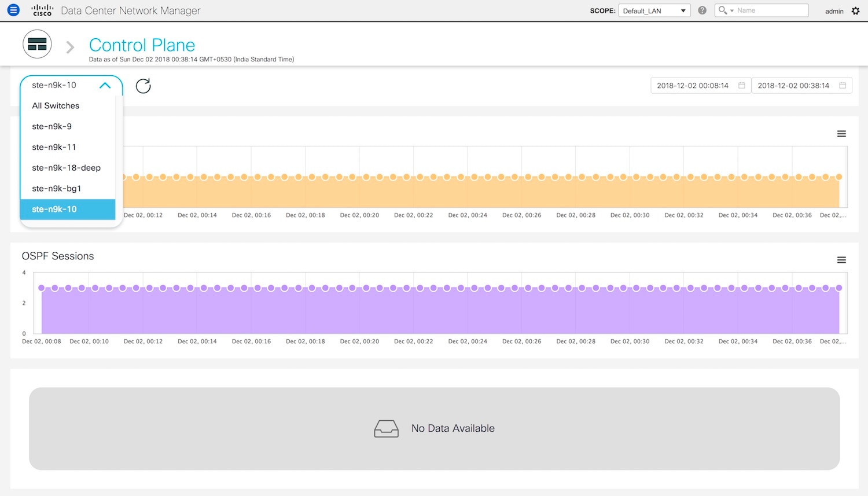Click the OSPF Sessions chart title
The image size is (868, 496).
(58, 256)
